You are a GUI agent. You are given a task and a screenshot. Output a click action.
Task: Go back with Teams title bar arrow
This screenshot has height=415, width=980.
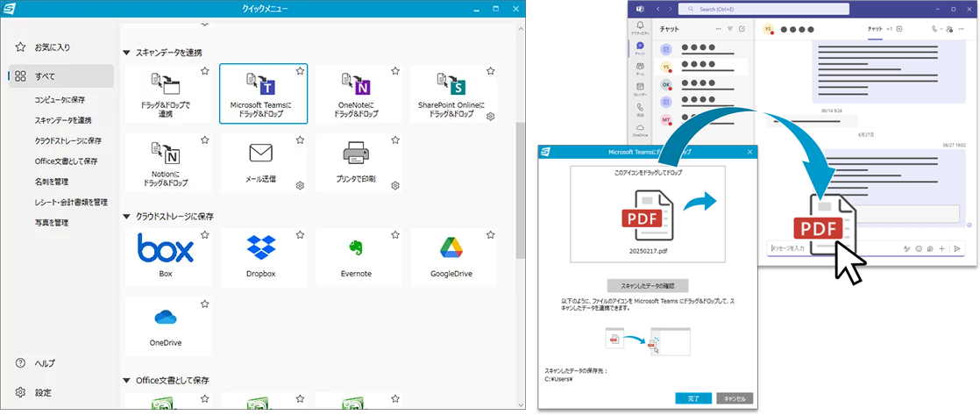pos(658,9)
